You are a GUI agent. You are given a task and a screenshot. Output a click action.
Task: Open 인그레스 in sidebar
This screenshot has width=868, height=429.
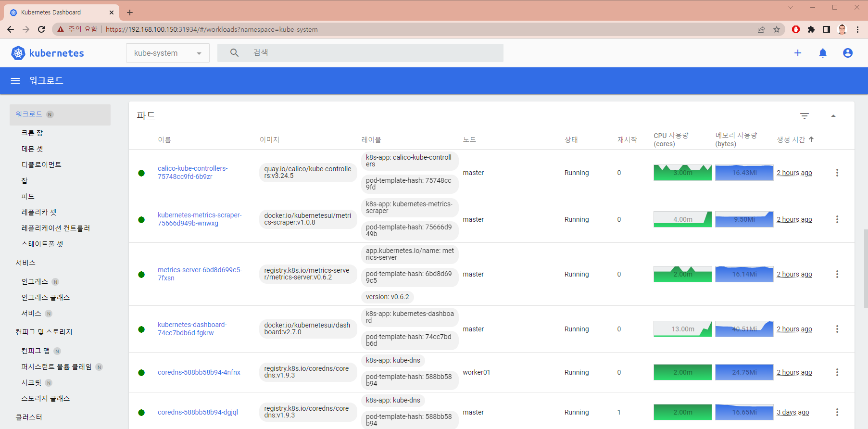click(x=35, y=282)
